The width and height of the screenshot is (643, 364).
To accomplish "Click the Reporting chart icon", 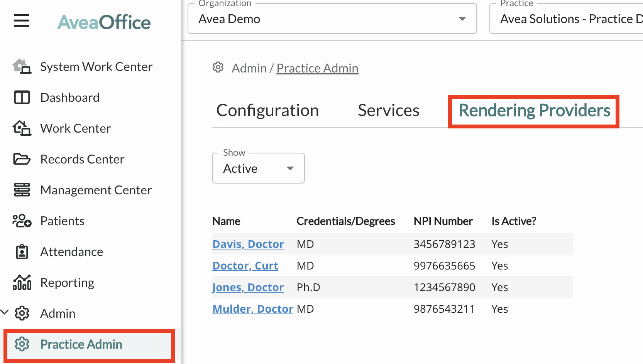I will (22, 283).
